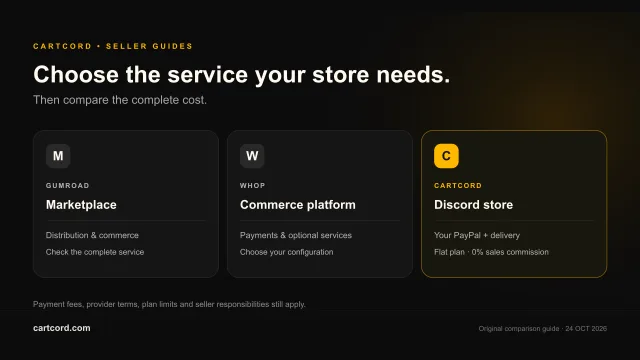
Task: Click 'Payments & optional services' text
Action: tap(296, 235)
